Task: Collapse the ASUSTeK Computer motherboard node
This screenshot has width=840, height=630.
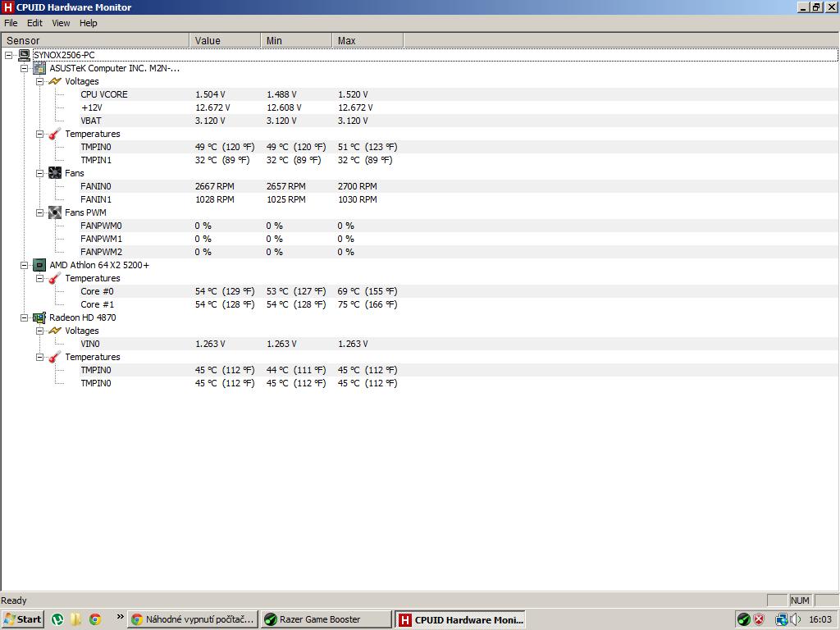Action: point(24,69)
